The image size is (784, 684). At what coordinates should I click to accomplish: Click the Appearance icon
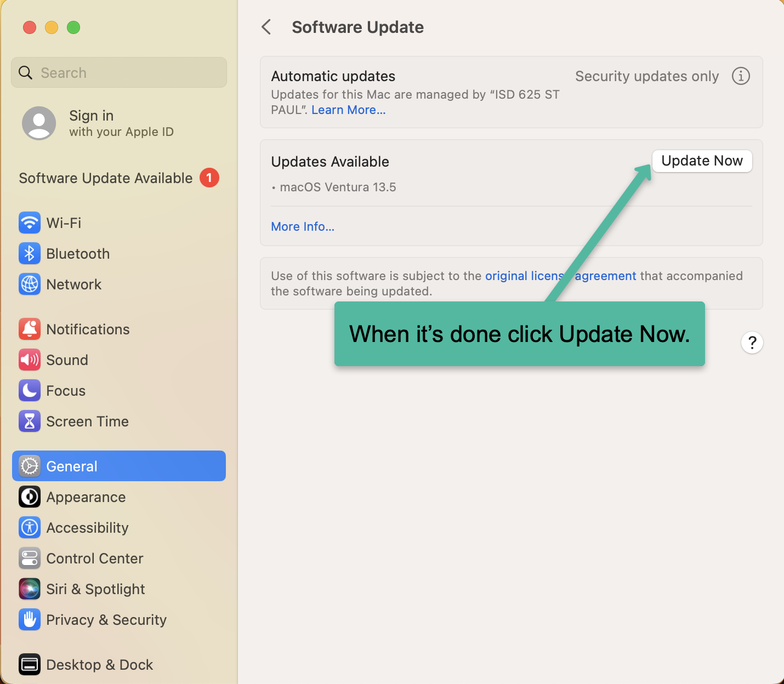(x=30, y=497)
